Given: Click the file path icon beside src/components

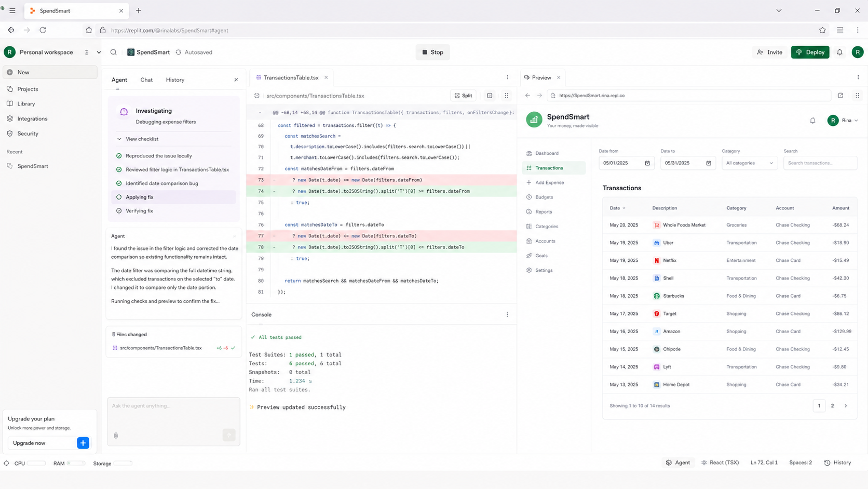Looking at the screenshot, I should (x=257, y=96).
